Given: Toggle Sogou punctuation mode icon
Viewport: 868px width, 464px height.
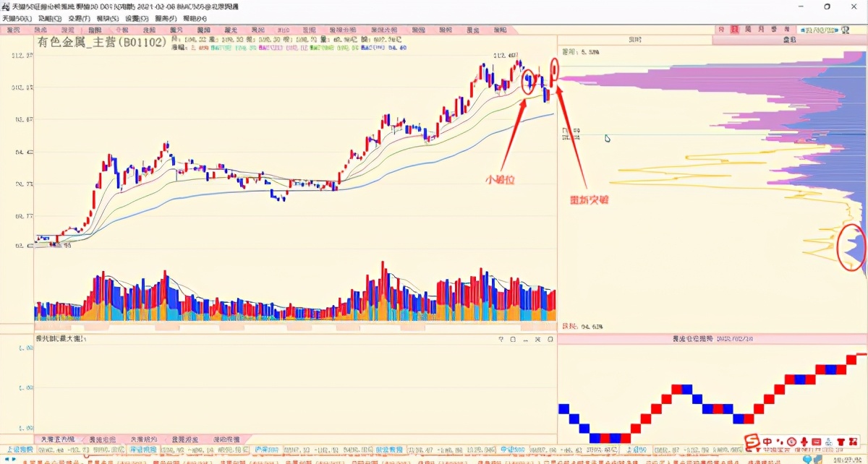Looking at the screenshot, I should pyautogui.click(x=780, y=442).
